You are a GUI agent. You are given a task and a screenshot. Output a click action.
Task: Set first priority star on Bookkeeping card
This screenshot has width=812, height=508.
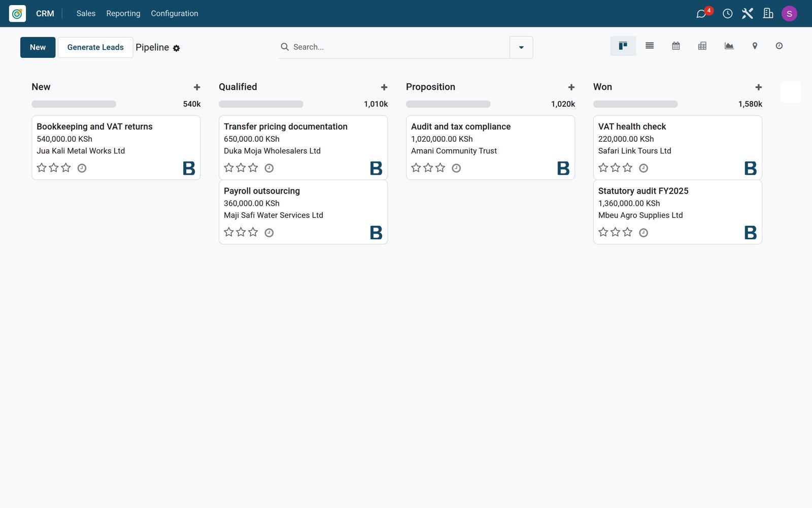click(x=42, y=168)
